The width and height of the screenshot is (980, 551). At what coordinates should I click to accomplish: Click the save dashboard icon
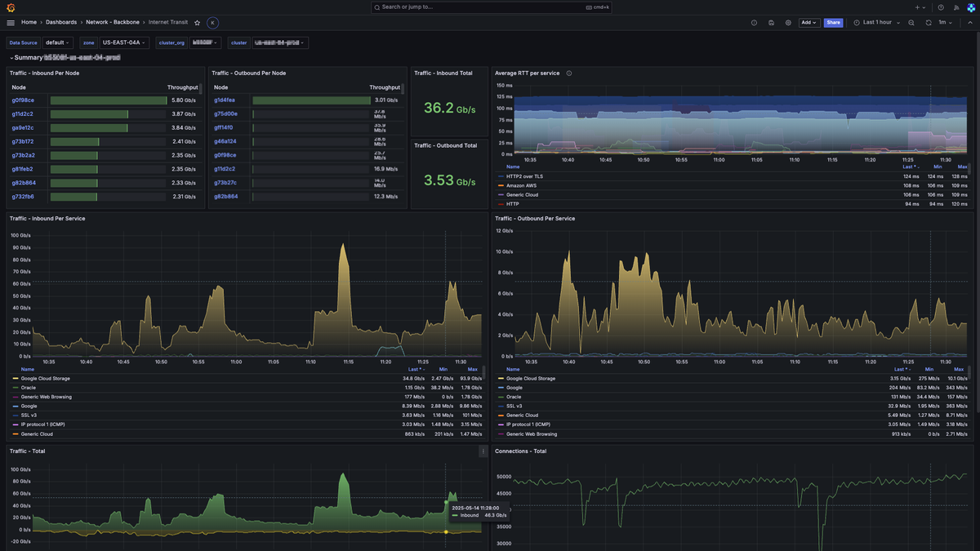pyautogui.click(x=771, y=23)
